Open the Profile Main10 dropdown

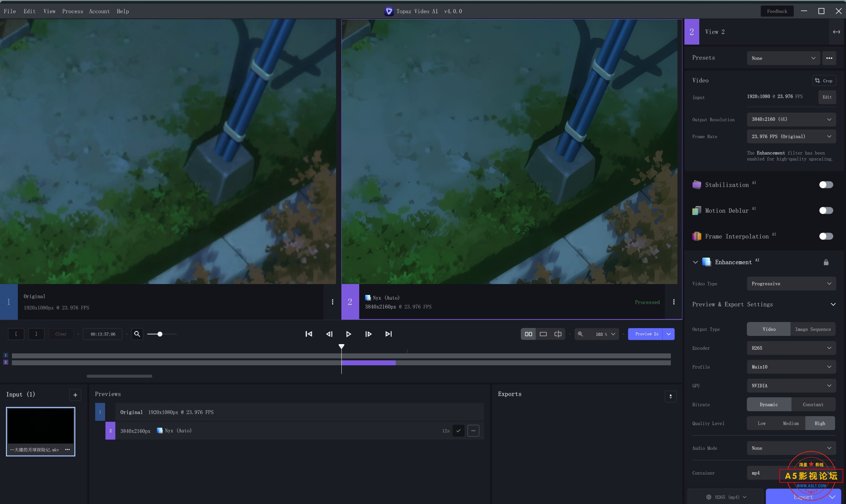[x=791, y=367]
